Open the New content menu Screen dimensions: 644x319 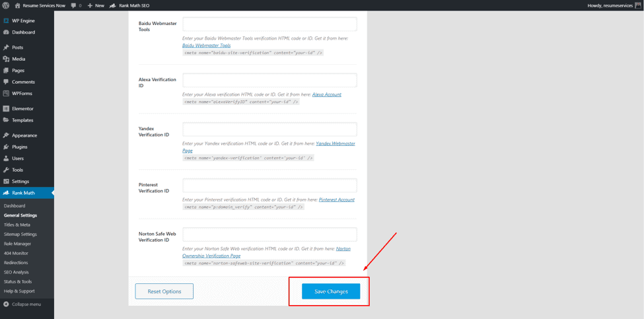tap(100, 6)
